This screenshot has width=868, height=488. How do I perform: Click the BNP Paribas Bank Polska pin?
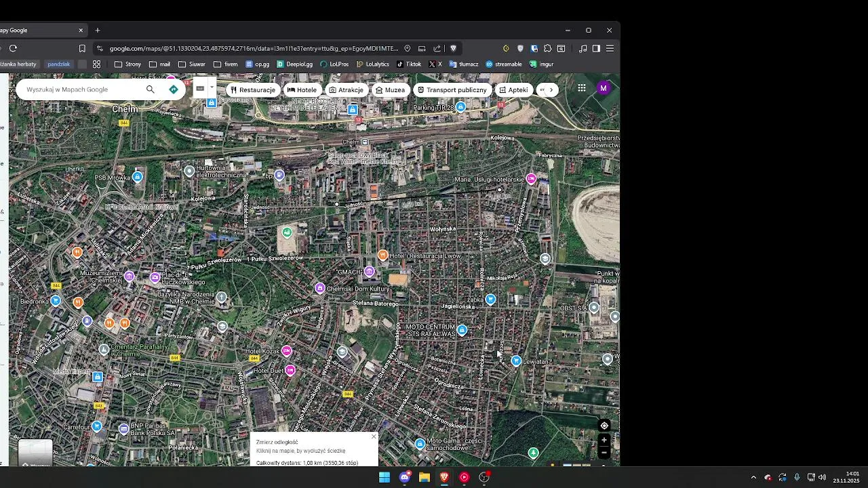coord(123,428)
